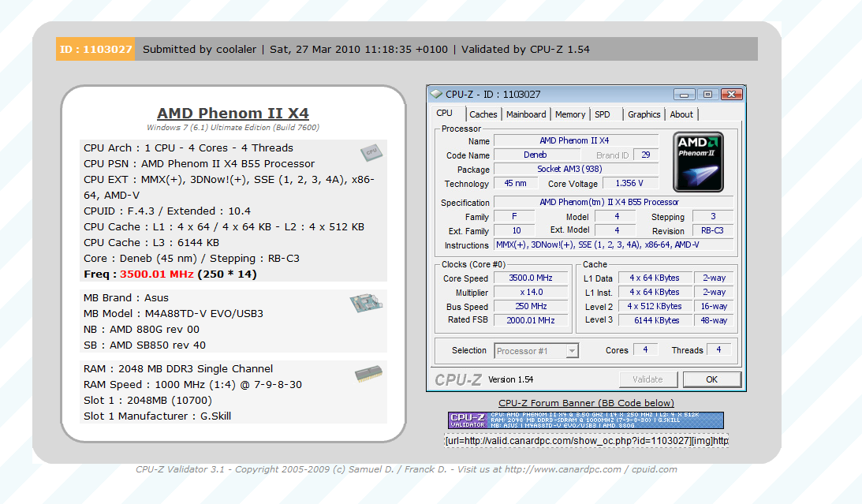This screenshot has height=504, width=862.
Task: Click the L1 Data value 4 x 64 KBytes
Action: [x=655, y=278]
